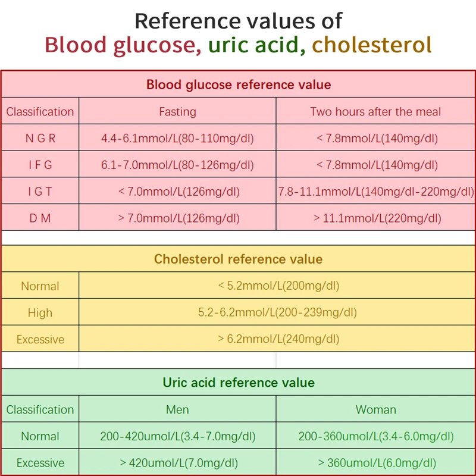
Task: Select the 6.1-7.0mmol/L fasting value cell
Action: pos(177,165)
